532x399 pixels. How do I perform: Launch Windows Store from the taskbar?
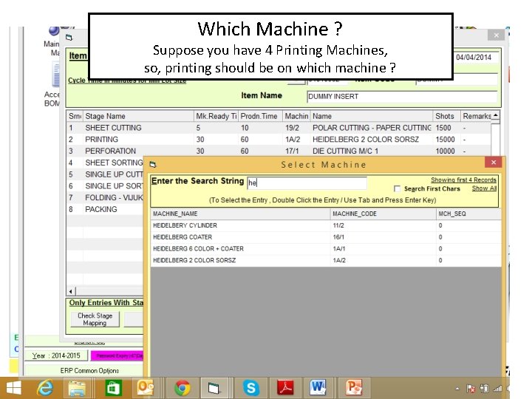pos(112,388)
